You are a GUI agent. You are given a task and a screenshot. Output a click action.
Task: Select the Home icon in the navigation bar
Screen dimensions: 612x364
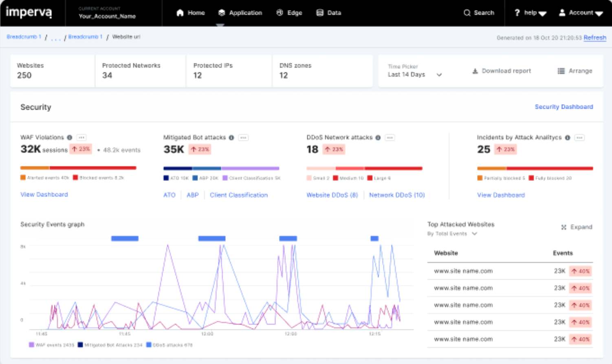coord(179,13)
